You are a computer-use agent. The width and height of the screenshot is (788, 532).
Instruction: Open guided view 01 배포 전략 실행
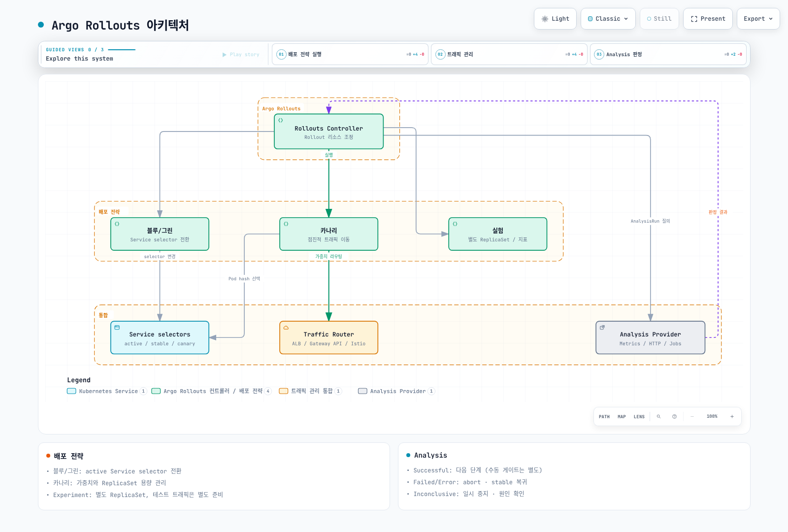tap(350, 54)
